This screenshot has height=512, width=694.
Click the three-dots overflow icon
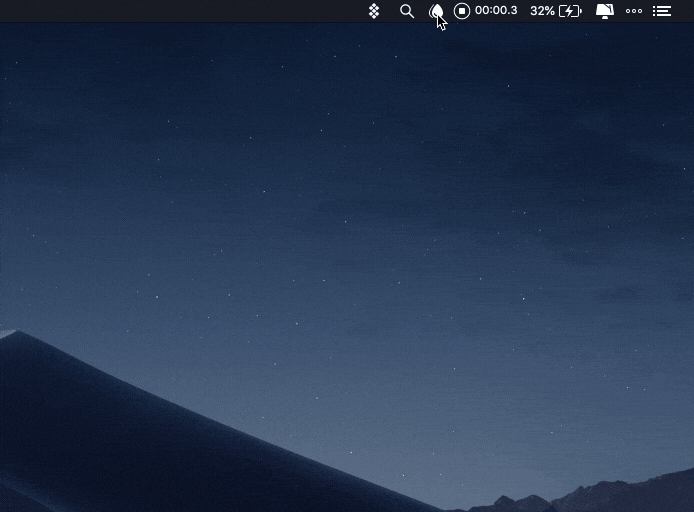(634, 11)
